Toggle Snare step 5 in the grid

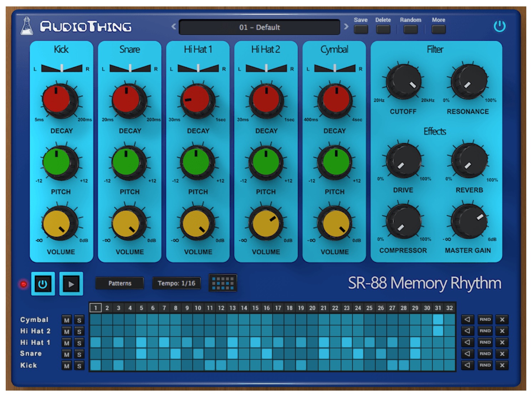[141, 354]
